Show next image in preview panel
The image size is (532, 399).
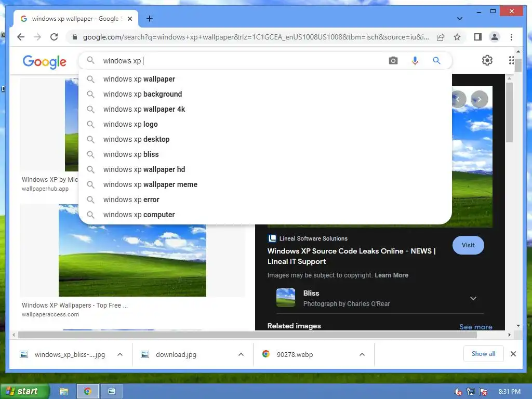(x=480, y=99)
